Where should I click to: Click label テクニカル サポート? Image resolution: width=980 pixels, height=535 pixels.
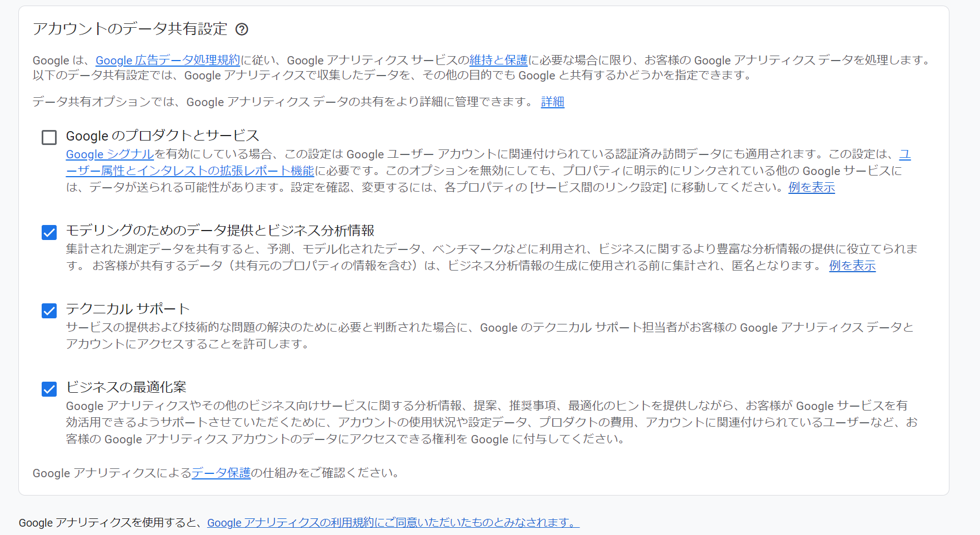coord(128,308)
